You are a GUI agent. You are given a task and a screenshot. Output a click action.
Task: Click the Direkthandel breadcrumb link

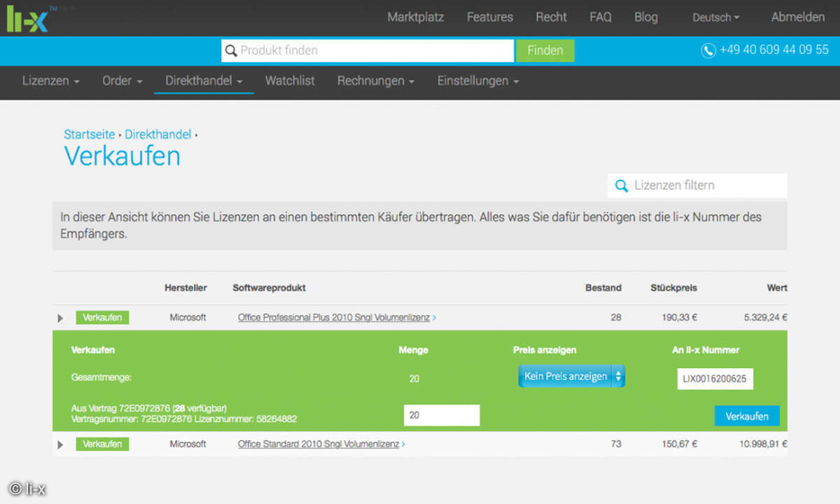pos(157,134)
